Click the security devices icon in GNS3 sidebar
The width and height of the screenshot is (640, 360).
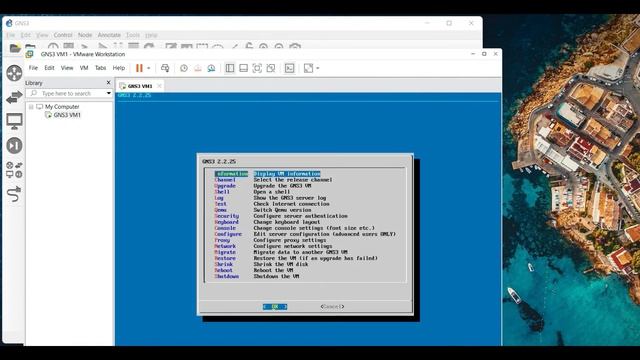[x=14, y=146]
